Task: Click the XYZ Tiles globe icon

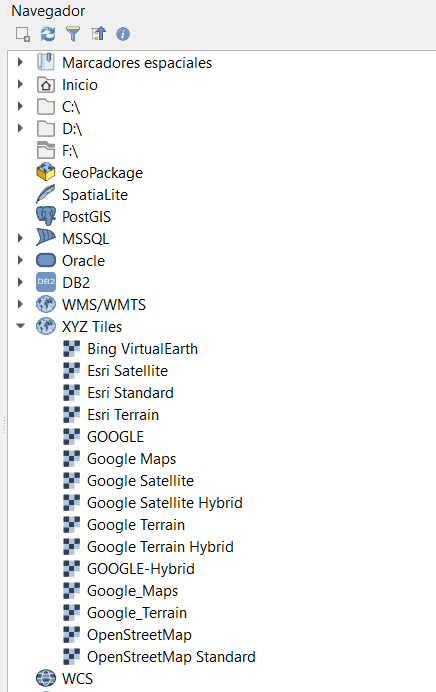Action: pos(46,326)
